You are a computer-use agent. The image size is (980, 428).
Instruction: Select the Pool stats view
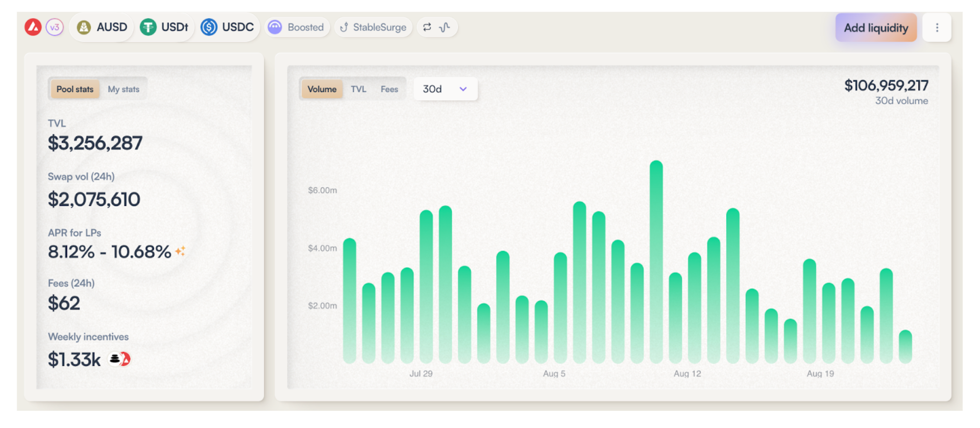[74, 89]
